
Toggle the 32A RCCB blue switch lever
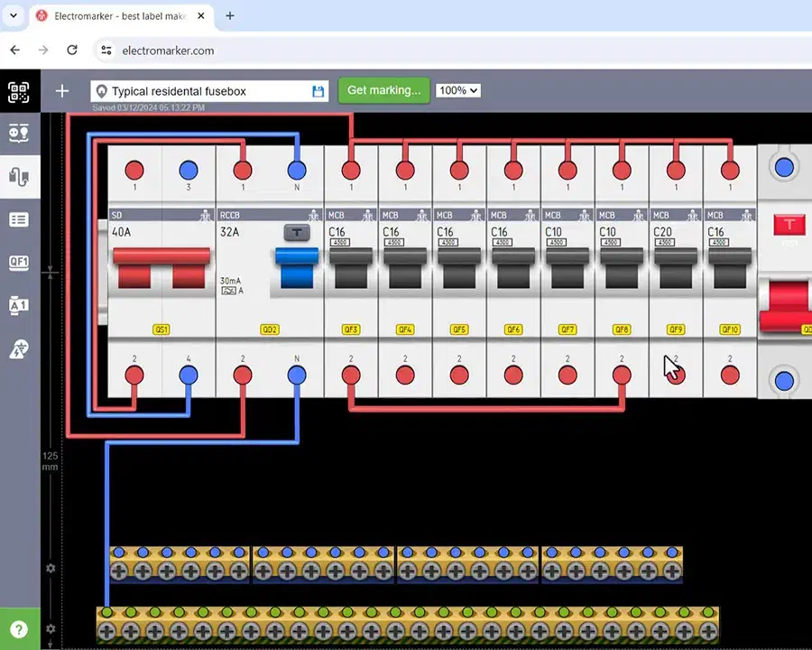(296, 266)
